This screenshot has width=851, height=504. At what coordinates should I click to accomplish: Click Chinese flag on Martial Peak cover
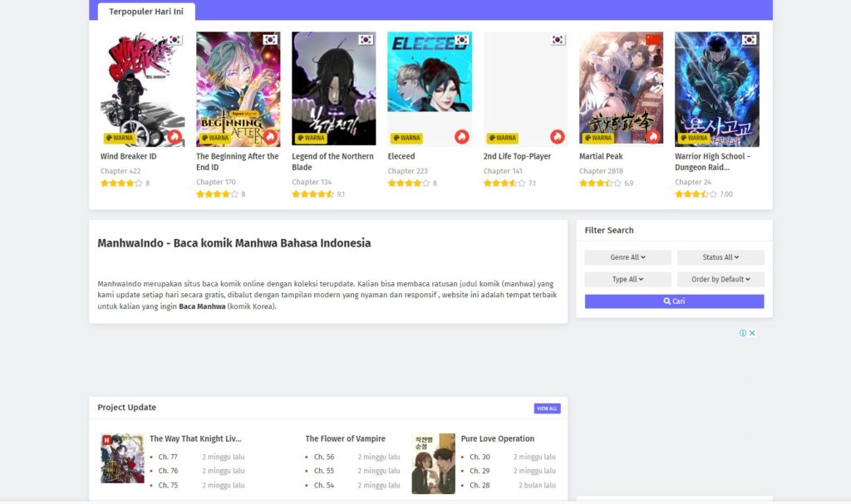coord(653,40)
